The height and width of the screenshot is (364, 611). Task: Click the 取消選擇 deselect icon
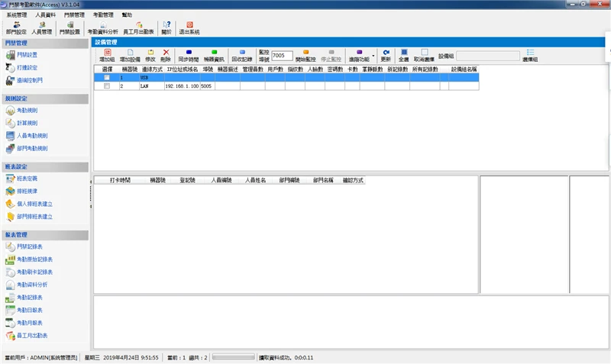pyautogui.click(x=424, y=56)
